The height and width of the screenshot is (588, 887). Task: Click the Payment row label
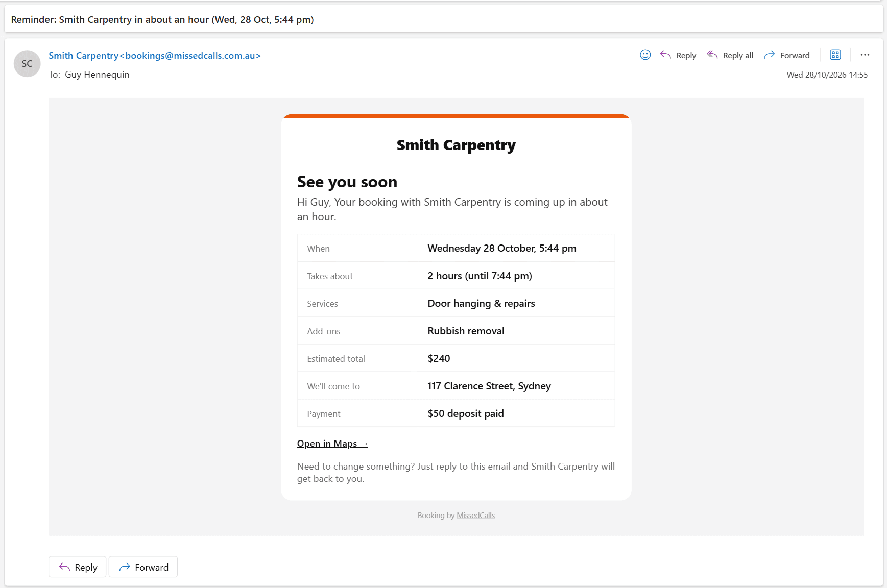(x=323, y=414)
